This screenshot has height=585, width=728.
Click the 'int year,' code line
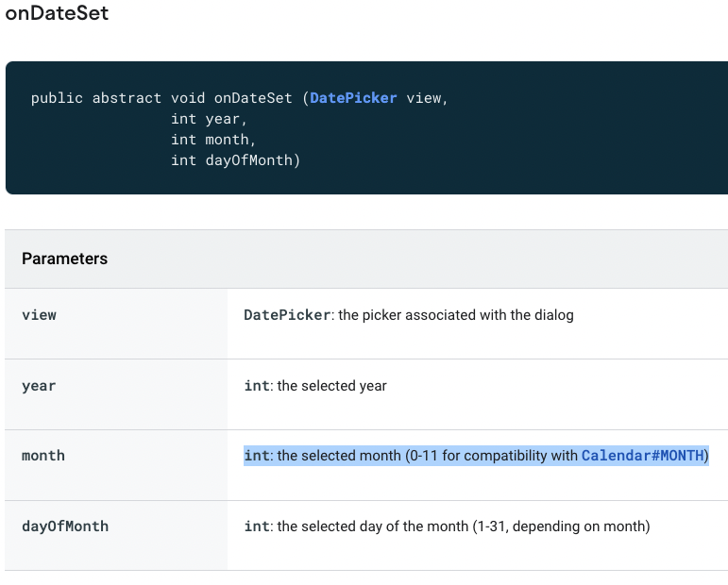click(209, 119)
